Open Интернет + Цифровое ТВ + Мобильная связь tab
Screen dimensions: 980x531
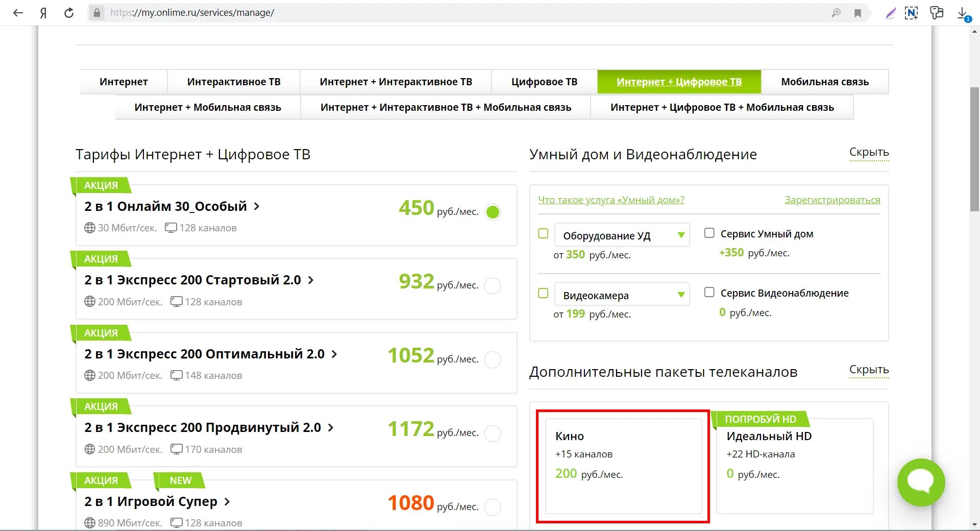click(x=722, y=107)
